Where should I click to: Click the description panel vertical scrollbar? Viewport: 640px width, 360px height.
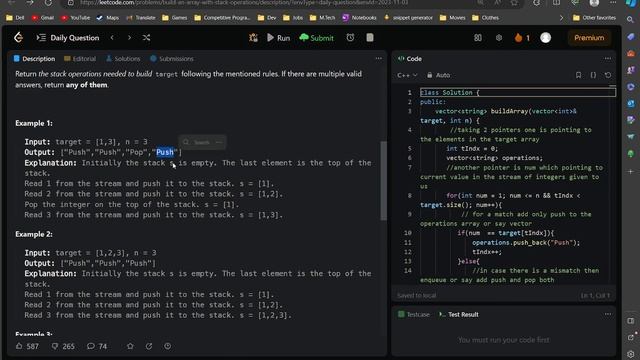coord(383,181)
